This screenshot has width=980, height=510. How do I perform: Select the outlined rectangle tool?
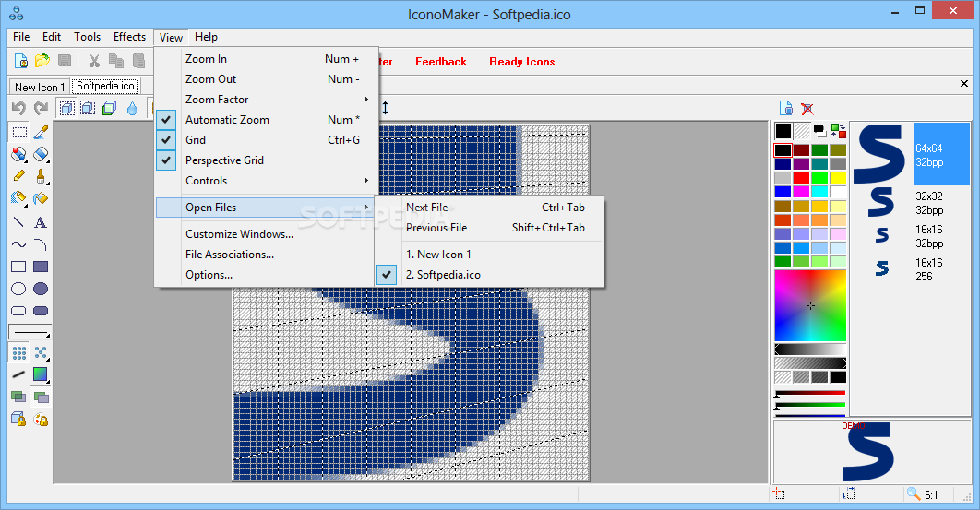[x=19, y=267]
